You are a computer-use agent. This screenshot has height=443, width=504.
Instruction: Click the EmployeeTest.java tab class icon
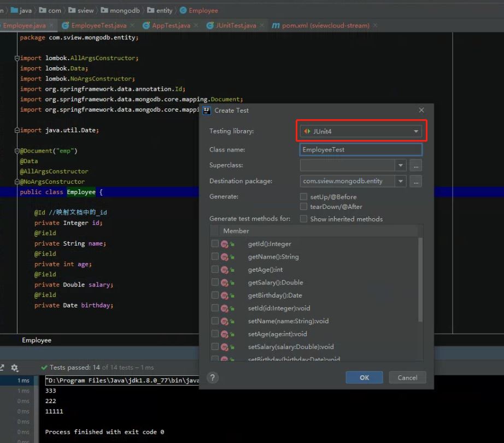coord(66,25)
